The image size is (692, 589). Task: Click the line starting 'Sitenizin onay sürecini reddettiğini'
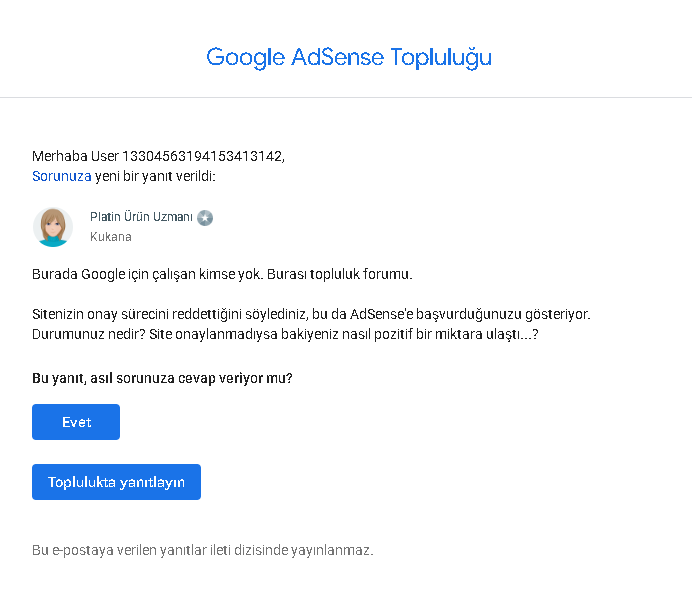pyautogui.click(x=311, y=314)
